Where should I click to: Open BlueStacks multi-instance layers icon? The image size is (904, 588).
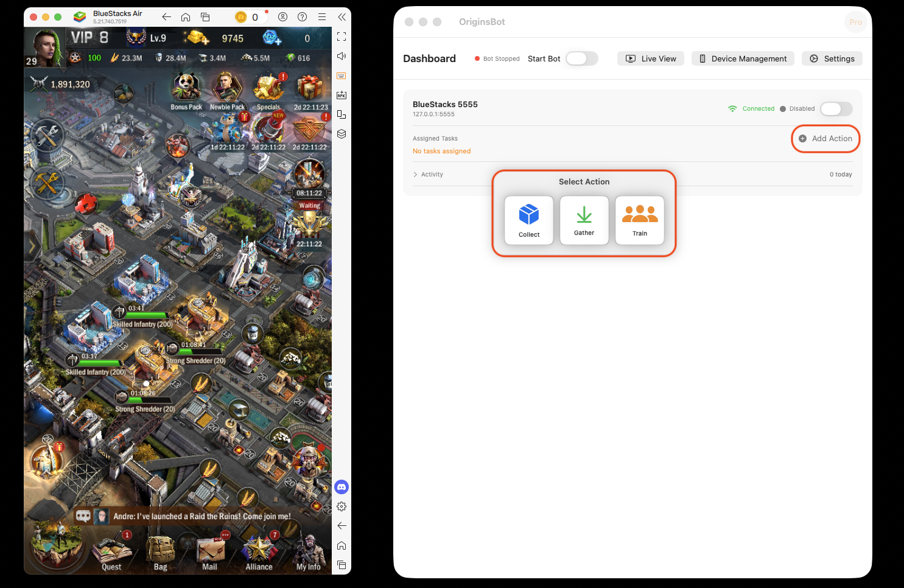tap(342, 134)
